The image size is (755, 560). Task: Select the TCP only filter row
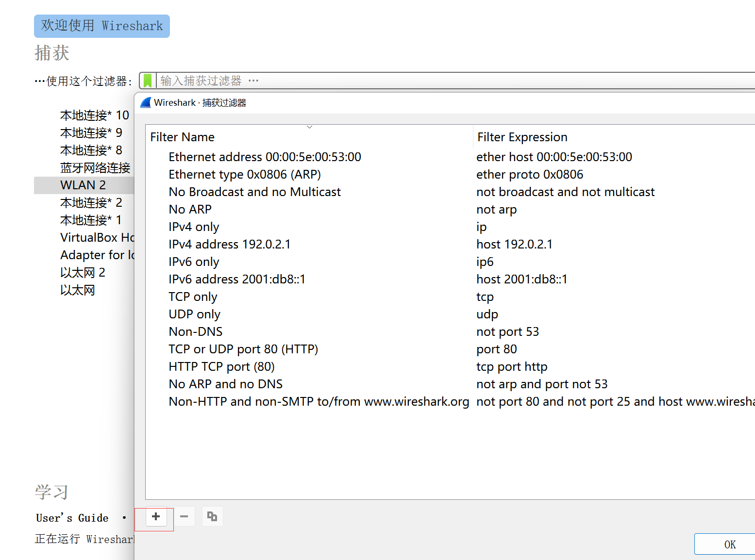pos(193,296)
